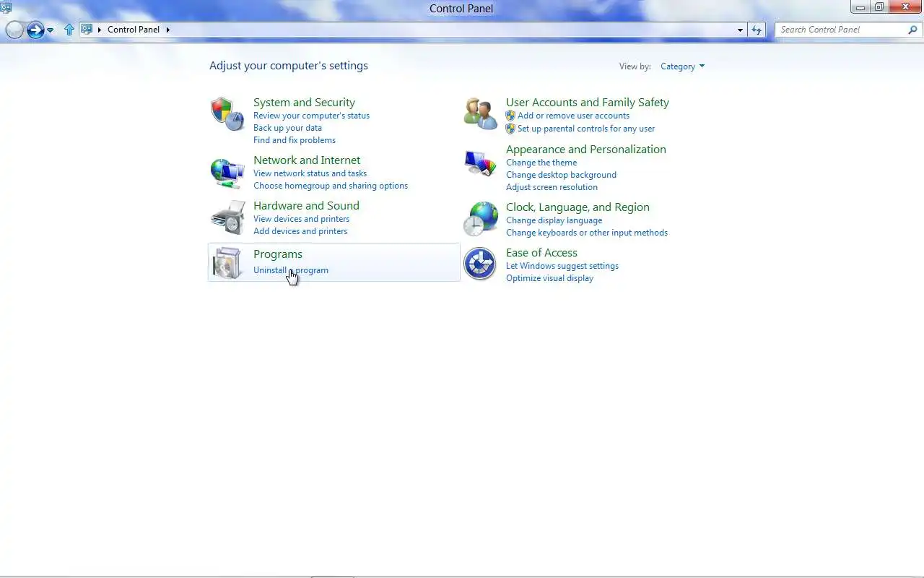Open the System and Security shield icon
Image resolution: width=924 pixels, height=578 pixels.
pos(227,114)
